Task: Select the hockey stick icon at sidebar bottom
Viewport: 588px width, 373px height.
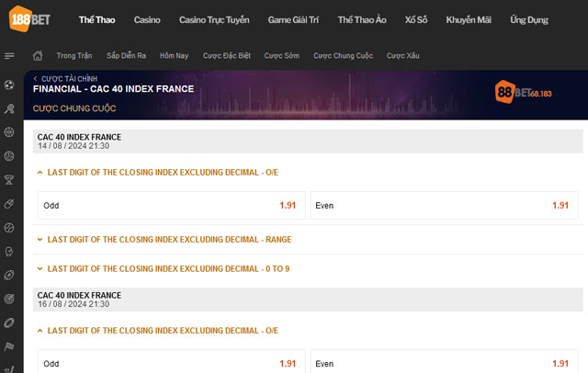Action: [9, 369]
